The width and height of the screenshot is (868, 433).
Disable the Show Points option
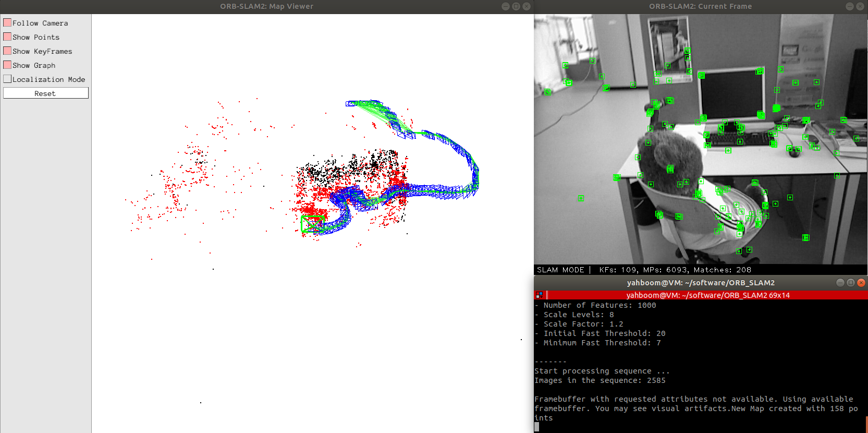8,37
